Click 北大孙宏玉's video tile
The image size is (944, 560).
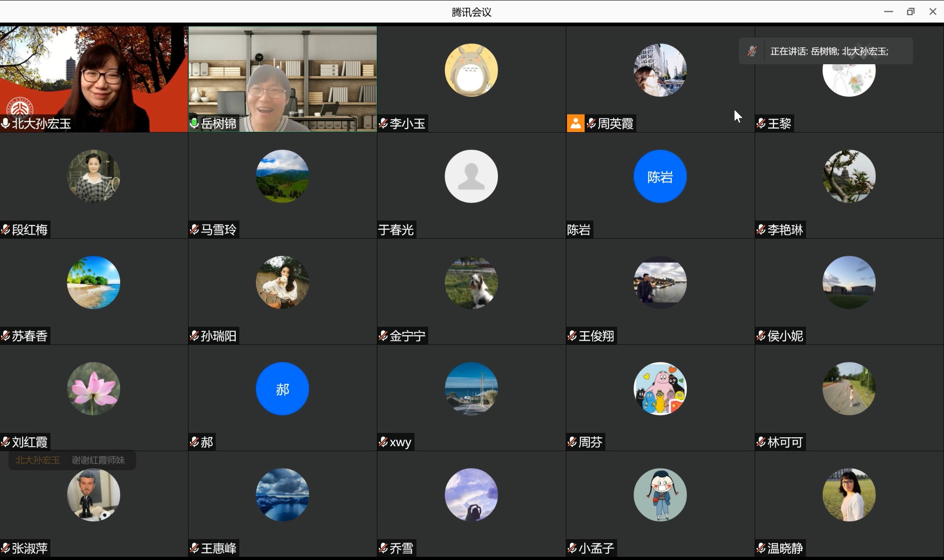click(x=94, y=79)
